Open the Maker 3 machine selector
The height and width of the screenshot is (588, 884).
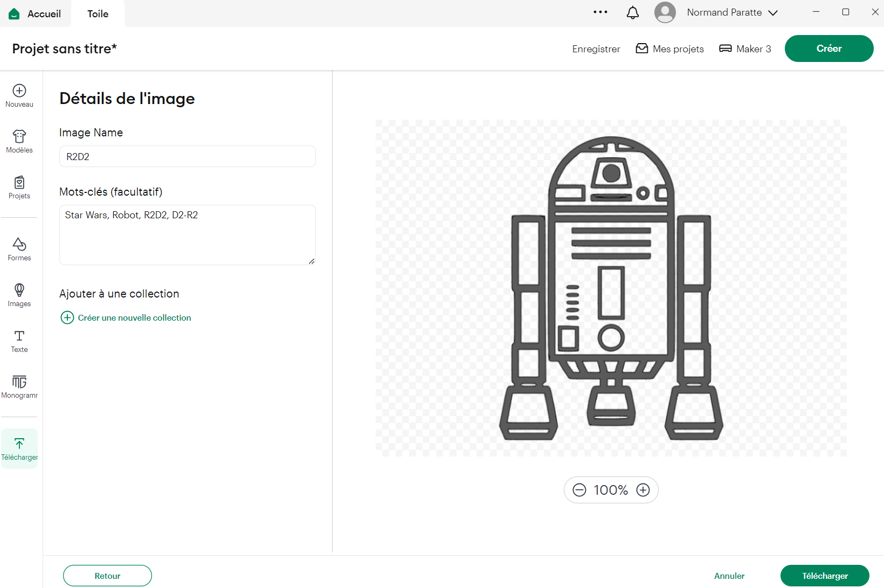click(x=745, y=49)
